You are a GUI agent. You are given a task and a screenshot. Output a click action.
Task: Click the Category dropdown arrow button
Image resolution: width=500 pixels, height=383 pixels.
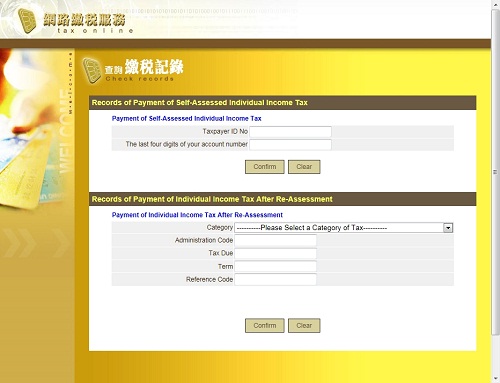[x=448, y=228]
